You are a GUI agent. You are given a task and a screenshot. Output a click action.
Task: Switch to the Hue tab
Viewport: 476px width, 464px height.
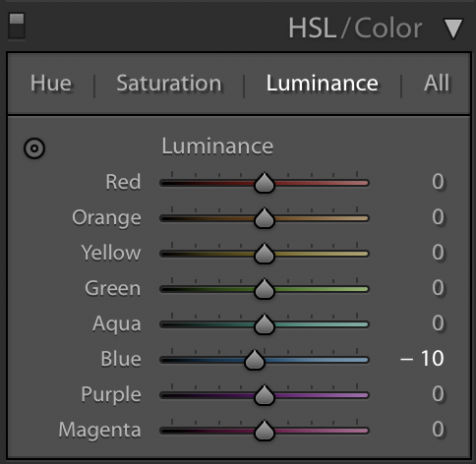(x=51, y=83)
